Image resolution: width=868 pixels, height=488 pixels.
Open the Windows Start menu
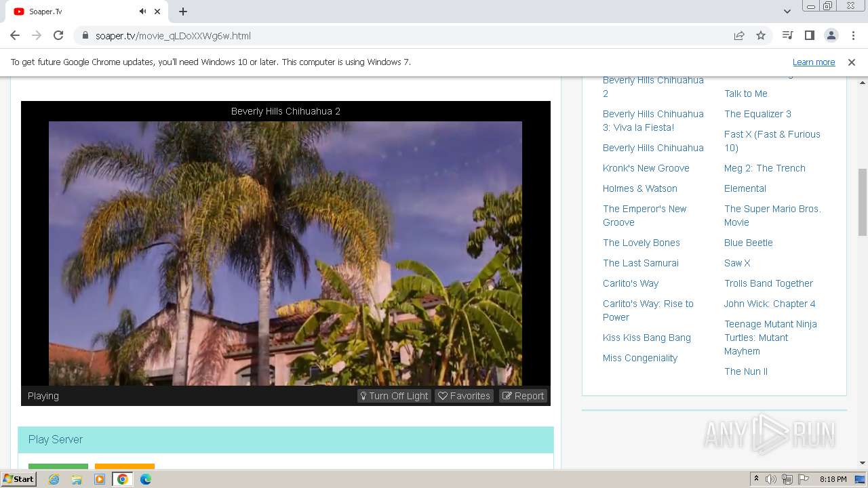pos(18,479)
